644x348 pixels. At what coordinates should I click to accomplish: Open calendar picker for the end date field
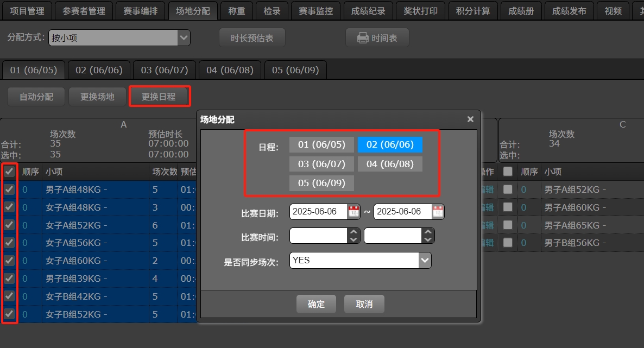(438, 212)
